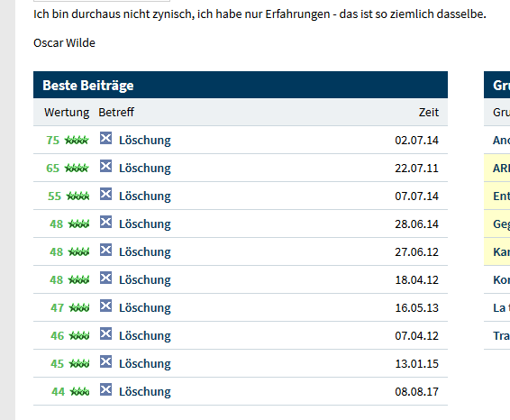Image resolution: width=510 pixels, height=420 pixels.
Task: Open the Löschung post dated 18.04.12
Action: coord(145,280)
